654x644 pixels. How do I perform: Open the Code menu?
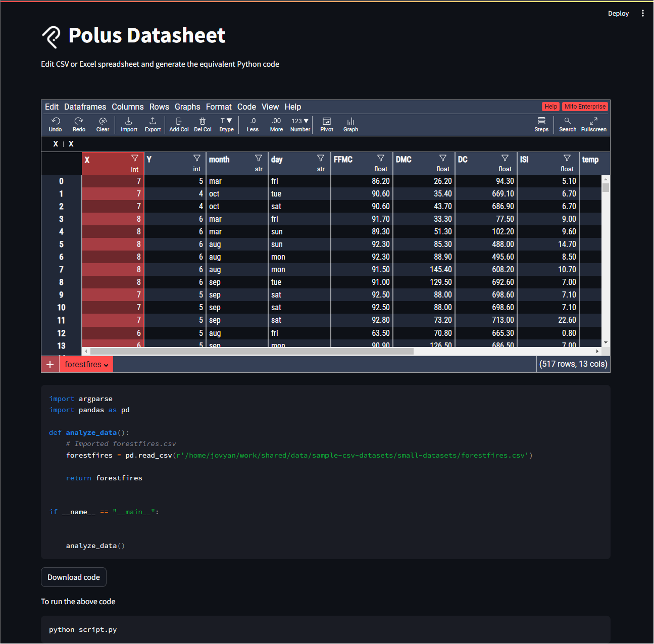246,107
